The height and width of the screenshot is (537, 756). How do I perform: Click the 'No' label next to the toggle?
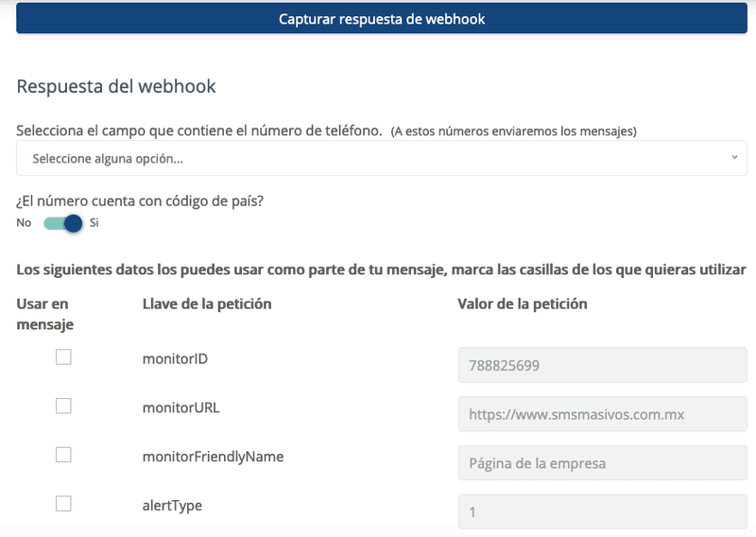click(x=24, y=223)
